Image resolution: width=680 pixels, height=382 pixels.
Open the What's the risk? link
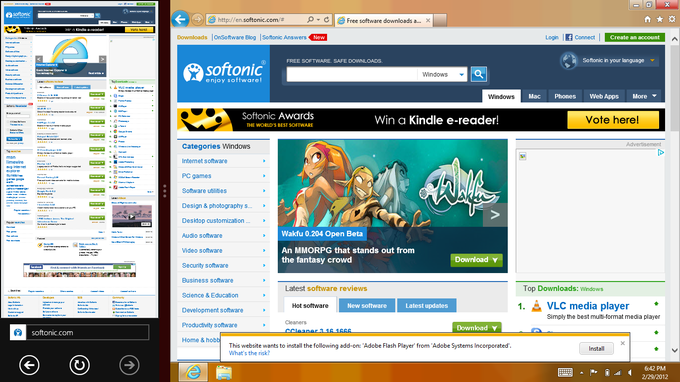(x=249, y=353)
